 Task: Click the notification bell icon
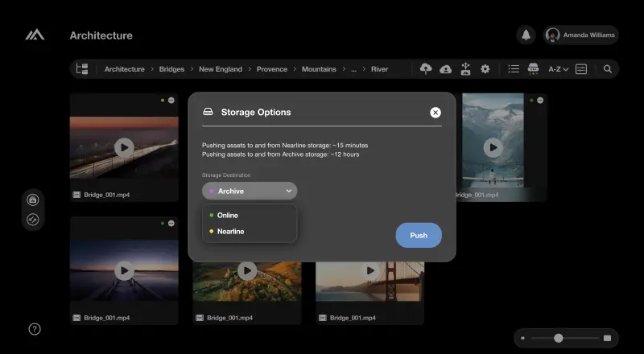point(526,35)
